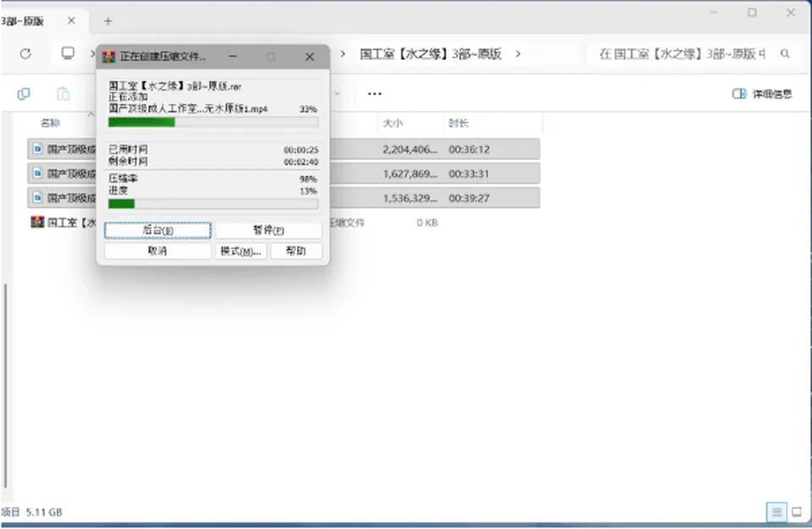Screen dimensions: 812x529
Task: Click the paste icon in Explorer toolbar
Action: [63, 94]
